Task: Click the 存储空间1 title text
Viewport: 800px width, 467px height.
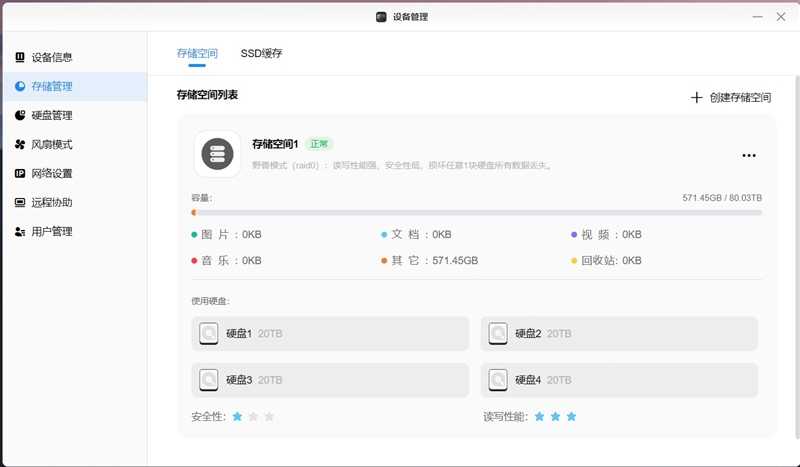Action: 275,144
